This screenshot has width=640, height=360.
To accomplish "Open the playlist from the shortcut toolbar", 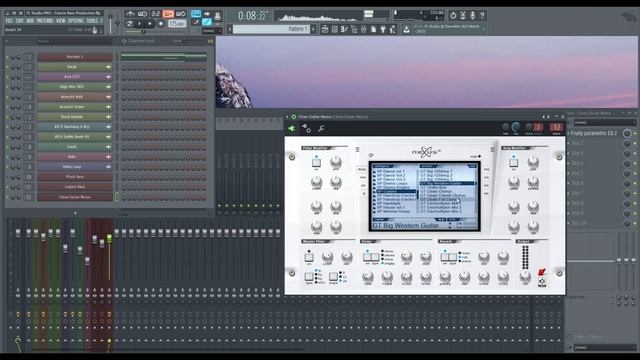I will pyautogui.click(x=325, y=29).
